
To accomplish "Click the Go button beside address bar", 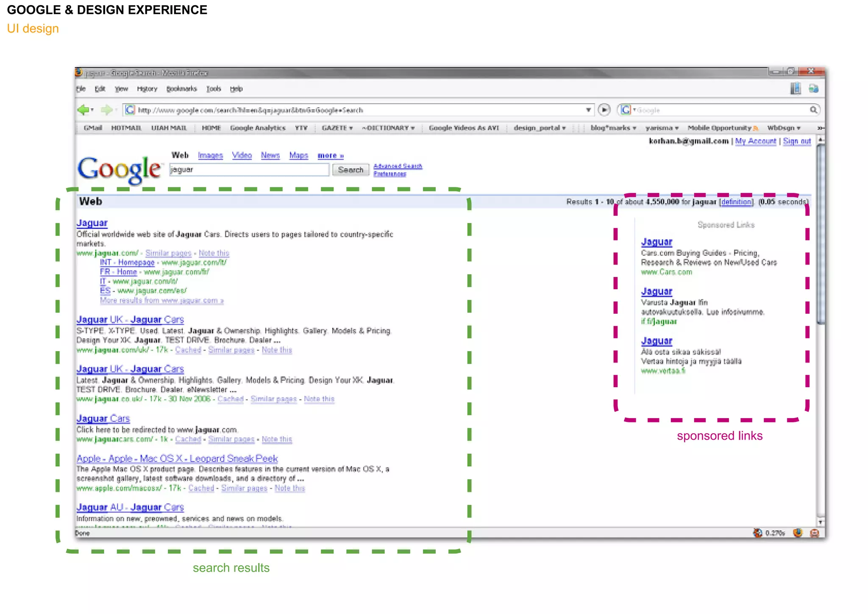I will [x=604, y=110].
